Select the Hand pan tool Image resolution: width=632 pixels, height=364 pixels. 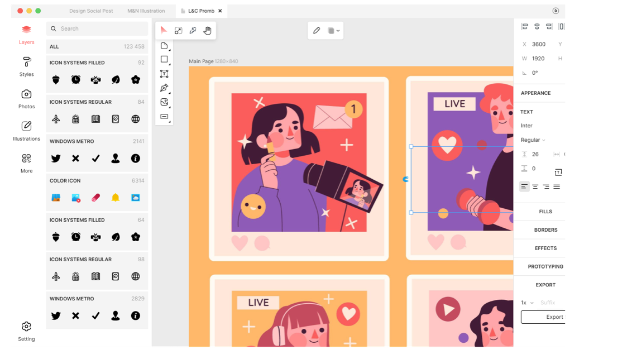207,31
